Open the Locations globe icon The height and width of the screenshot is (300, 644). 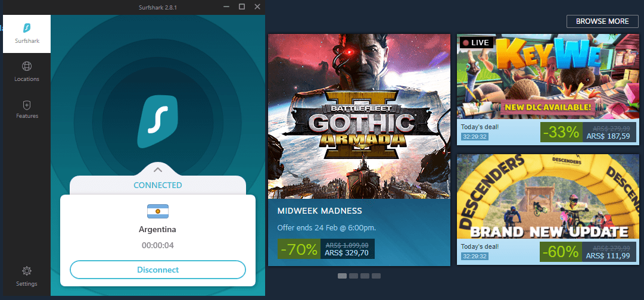27,66
